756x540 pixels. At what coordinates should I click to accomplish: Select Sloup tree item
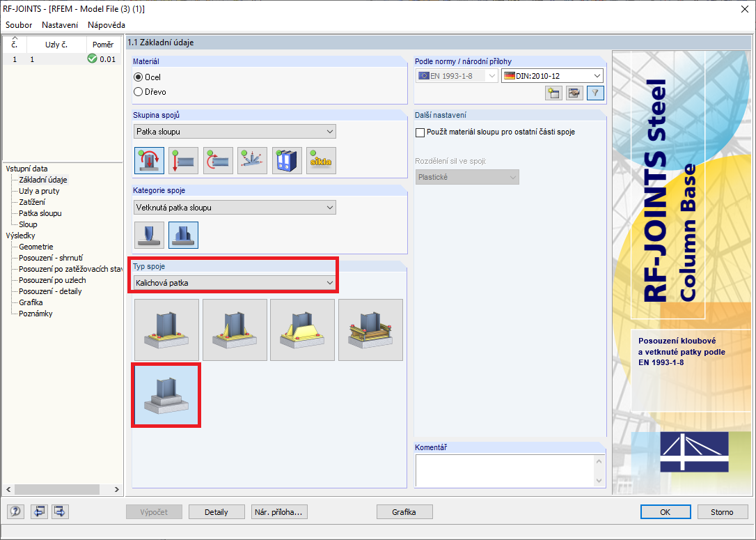[28, 224]
